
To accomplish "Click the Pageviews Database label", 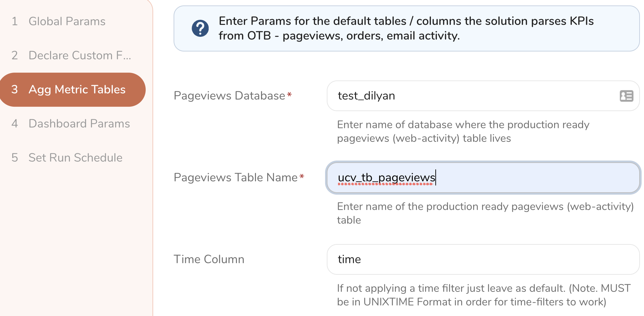I will [x=229, y=96].
